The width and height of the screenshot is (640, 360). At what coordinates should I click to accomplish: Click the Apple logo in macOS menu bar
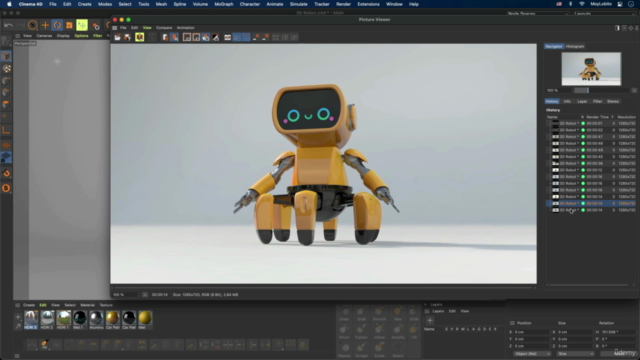(9, 4)
